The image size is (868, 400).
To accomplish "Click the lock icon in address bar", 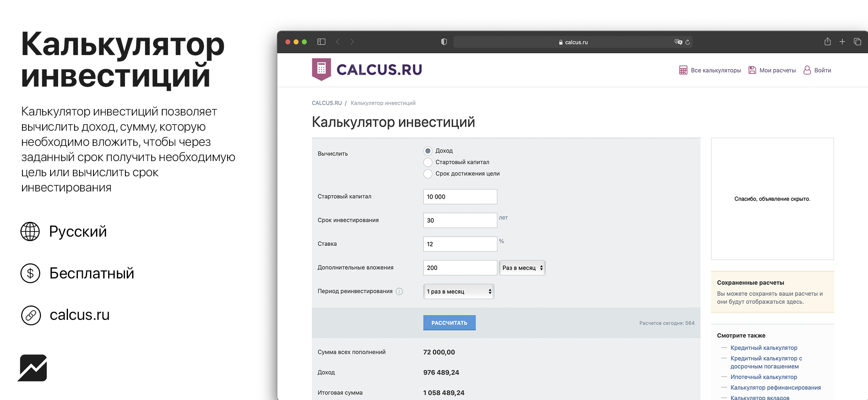I will [x=561, y=42].
